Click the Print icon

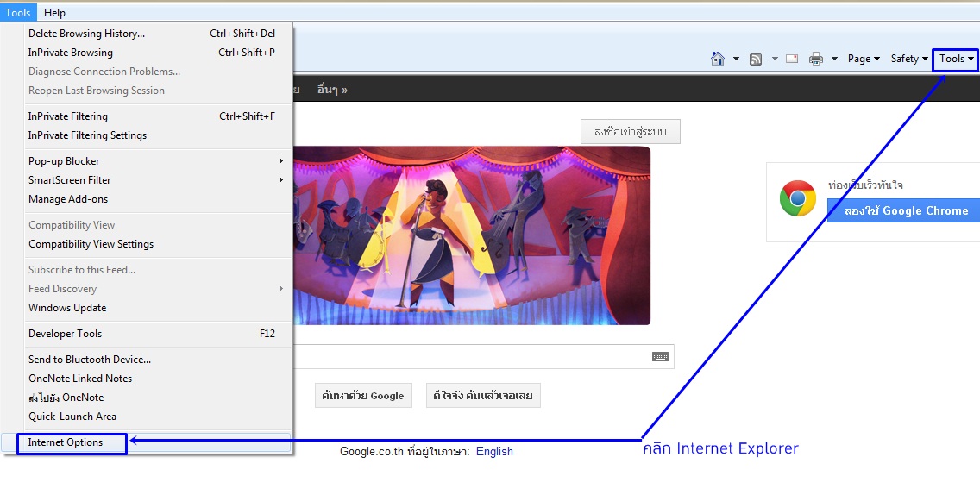point(815,59)
